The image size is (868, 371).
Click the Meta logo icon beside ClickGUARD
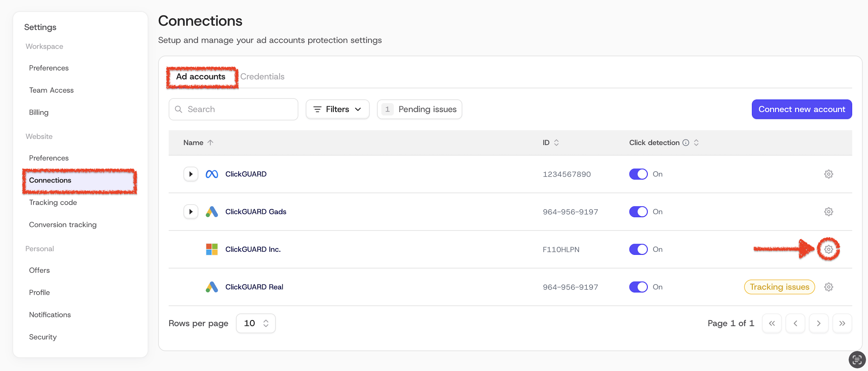(212, 174)
